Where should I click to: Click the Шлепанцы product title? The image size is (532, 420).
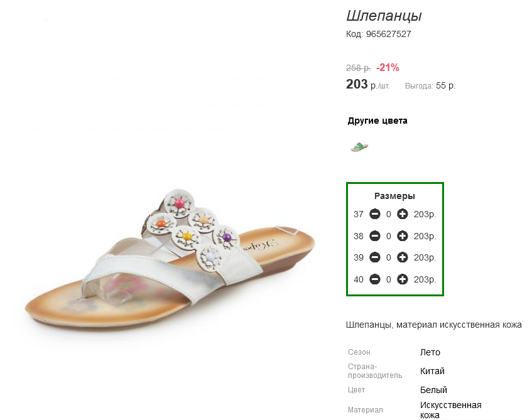click(x=384, y=16)
